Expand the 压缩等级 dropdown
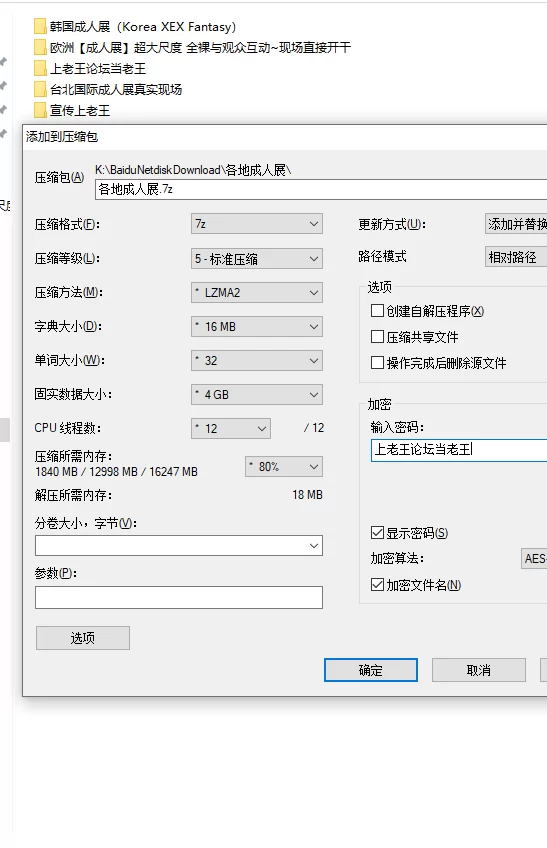 coord(256,259)
